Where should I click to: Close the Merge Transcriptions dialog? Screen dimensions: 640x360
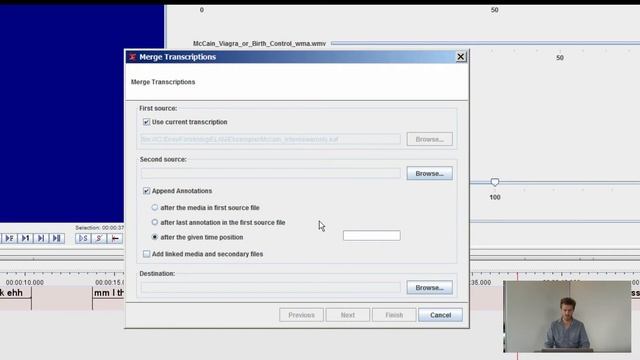point(460,57)
